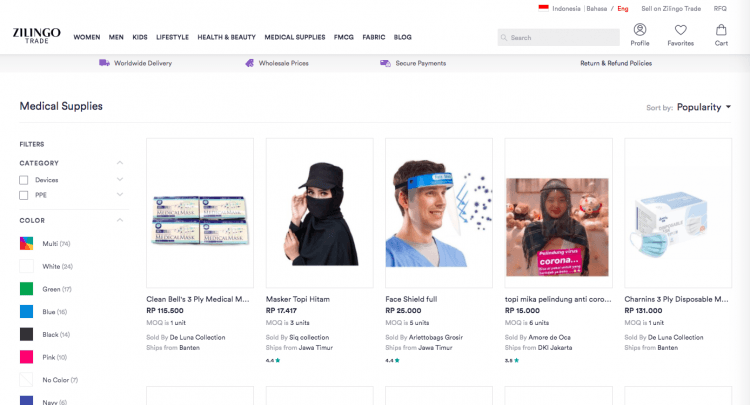Viewport: 750px width, 405px height.
Task: Open the Sort by Popularity dropdown
Action: tap(704, 107)
